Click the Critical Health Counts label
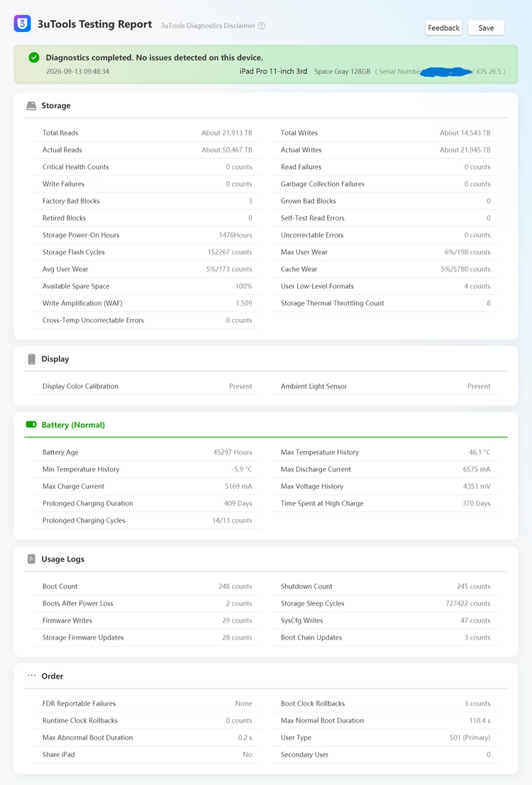 click(x=76, y=167)
